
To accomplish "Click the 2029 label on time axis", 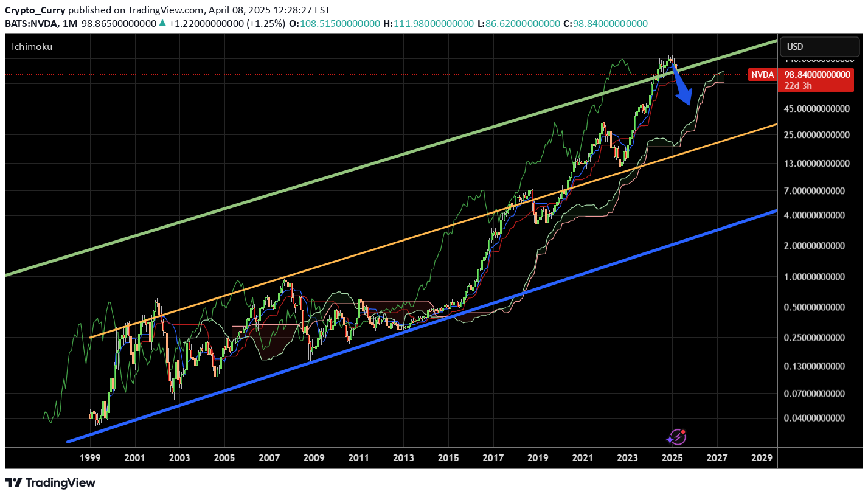I will [x=762, y=457].
